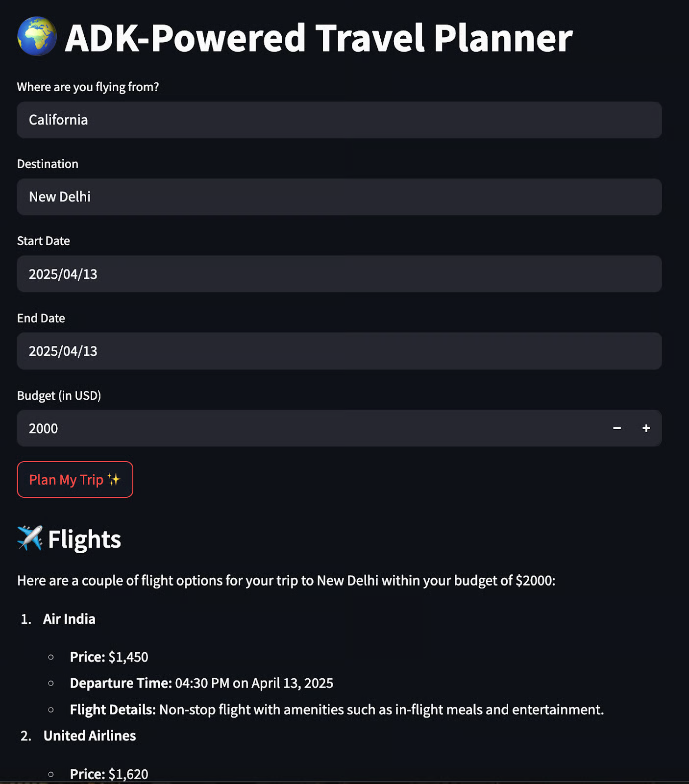Image resolution: width=689 pixels, height=784 pixels.
Task: Click the Destination field showing New Delhi
Action: (339, 197)
